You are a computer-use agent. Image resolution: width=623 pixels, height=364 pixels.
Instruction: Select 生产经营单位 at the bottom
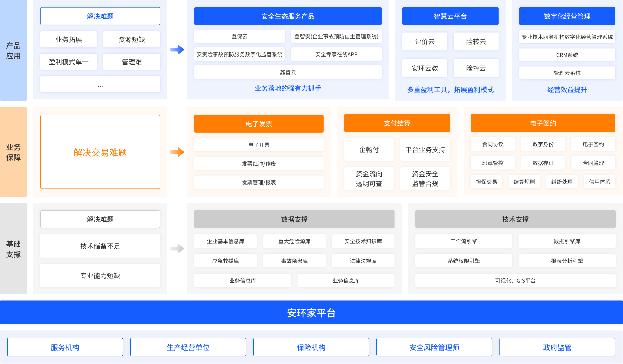tap(188, 347)
